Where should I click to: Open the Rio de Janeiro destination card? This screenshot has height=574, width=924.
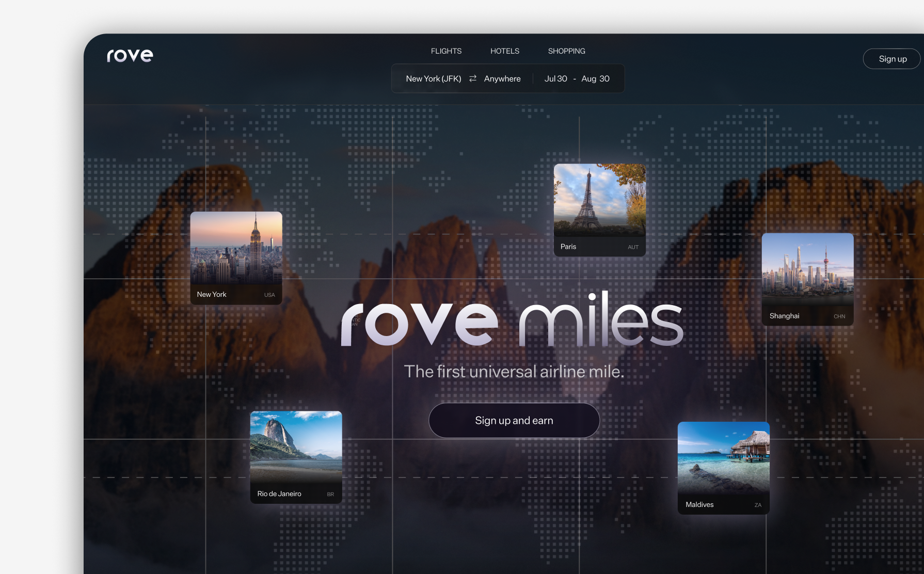(x=296, y=457)
